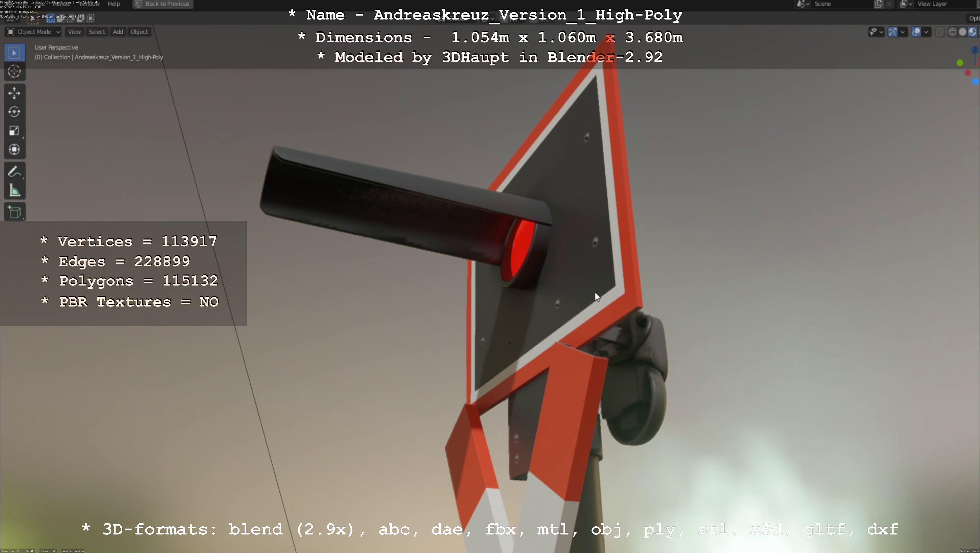This screenshot has height=553, width=980.
Task: Open the Options popover
Action: click(973, 18)
